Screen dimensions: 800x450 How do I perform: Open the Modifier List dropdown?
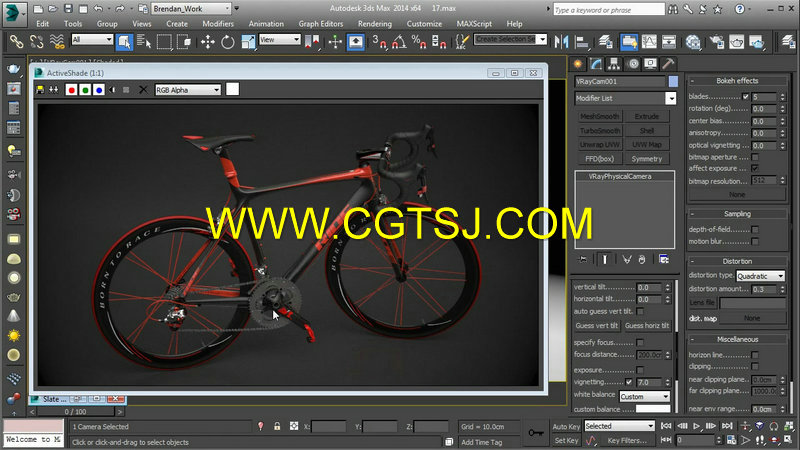point(625,98)
